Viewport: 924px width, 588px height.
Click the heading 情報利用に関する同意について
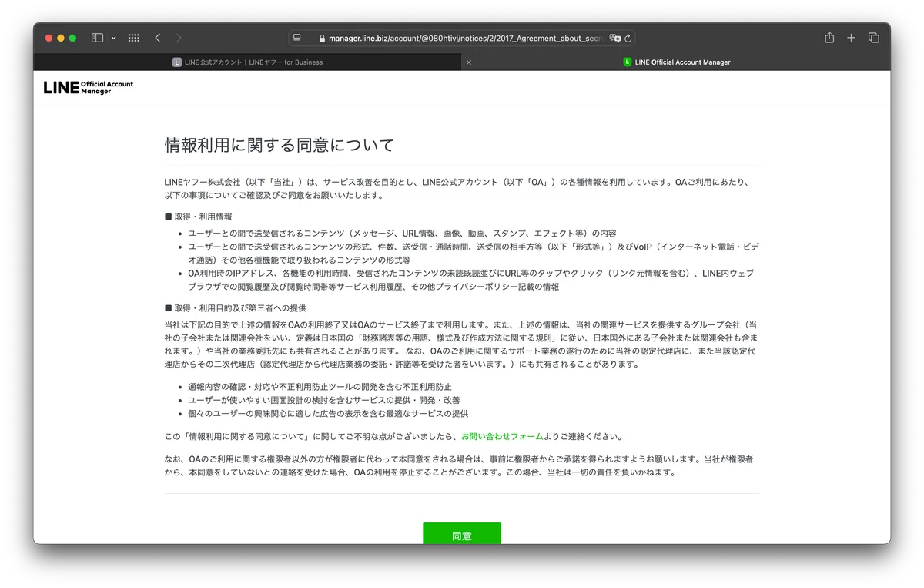click(x=280, y=145)
